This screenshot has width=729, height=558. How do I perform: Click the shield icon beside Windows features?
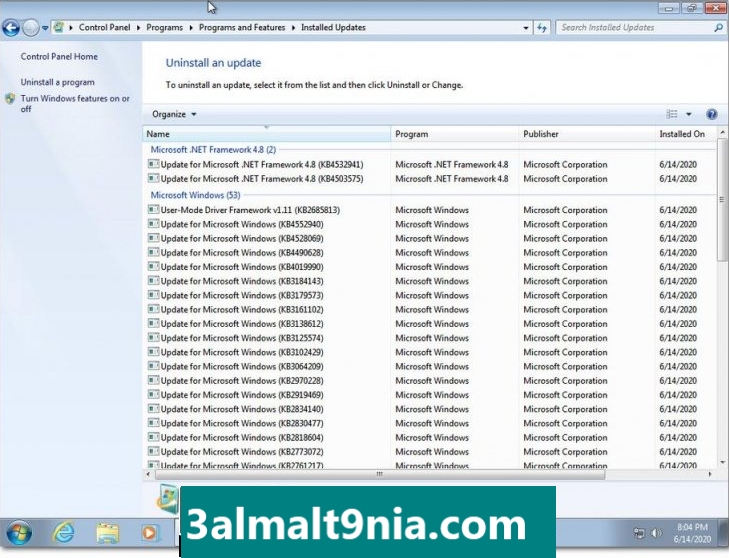tap(10, 99)
